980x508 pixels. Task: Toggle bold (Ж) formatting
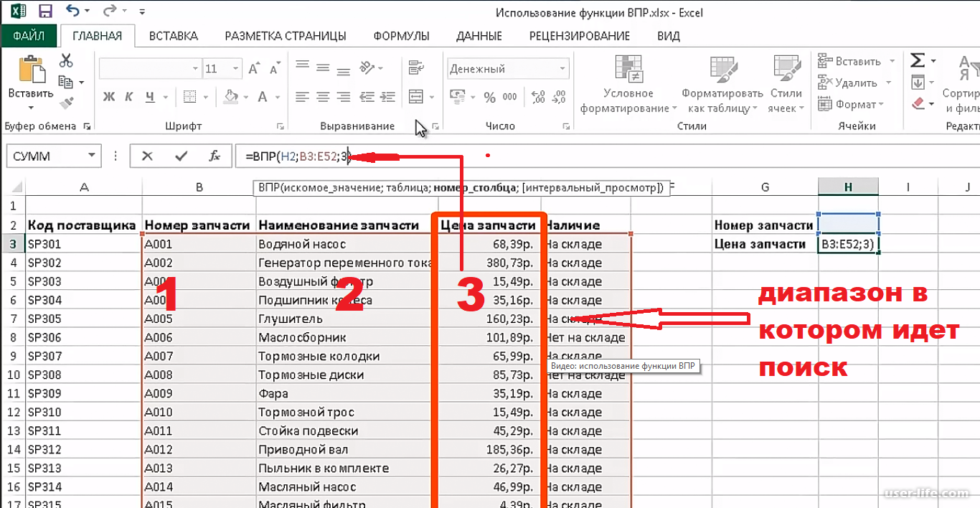click(x=109, y=97)
